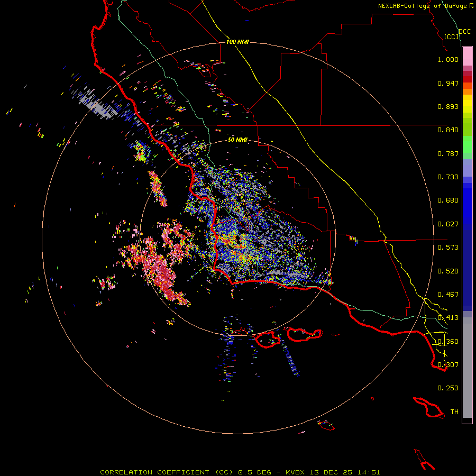
Task: Click the 0.253 legend value
Action: [448, 388]
